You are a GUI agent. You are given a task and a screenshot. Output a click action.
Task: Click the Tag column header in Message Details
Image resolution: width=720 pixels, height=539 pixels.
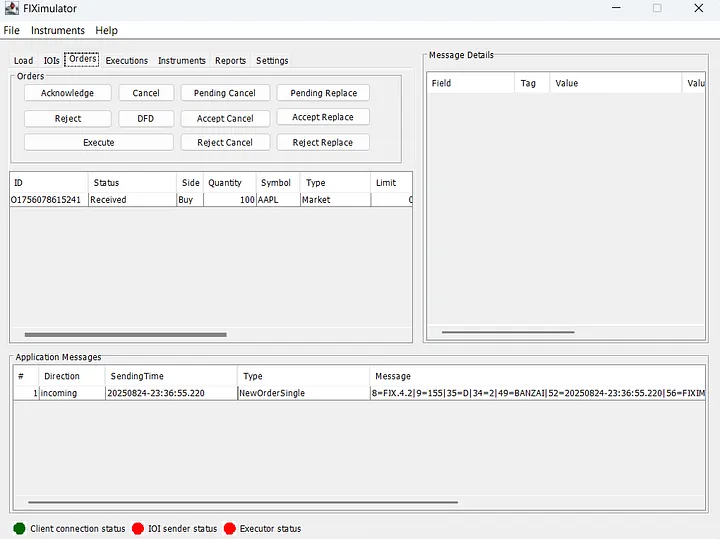(x=532, y=83)
